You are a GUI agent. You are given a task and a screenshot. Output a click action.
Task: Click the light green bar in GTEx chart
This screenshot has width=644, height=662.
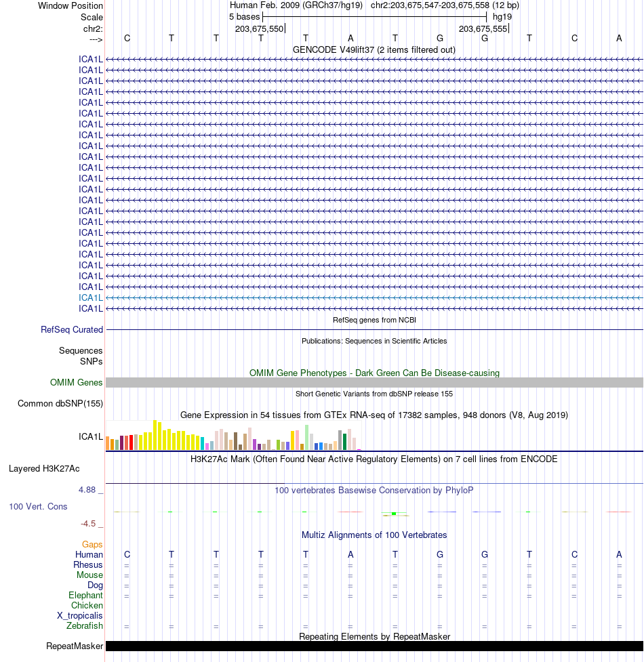[x=307, y=438]
